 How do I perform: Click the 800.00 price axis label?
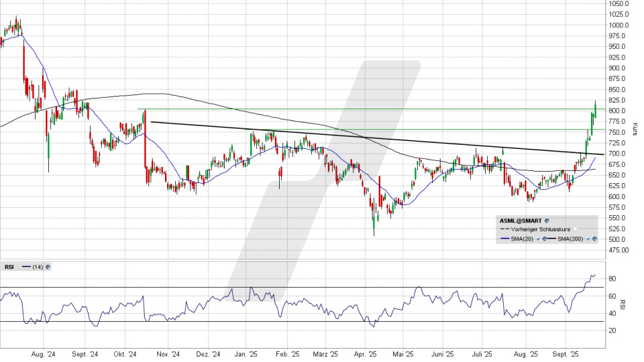[617, 111]
